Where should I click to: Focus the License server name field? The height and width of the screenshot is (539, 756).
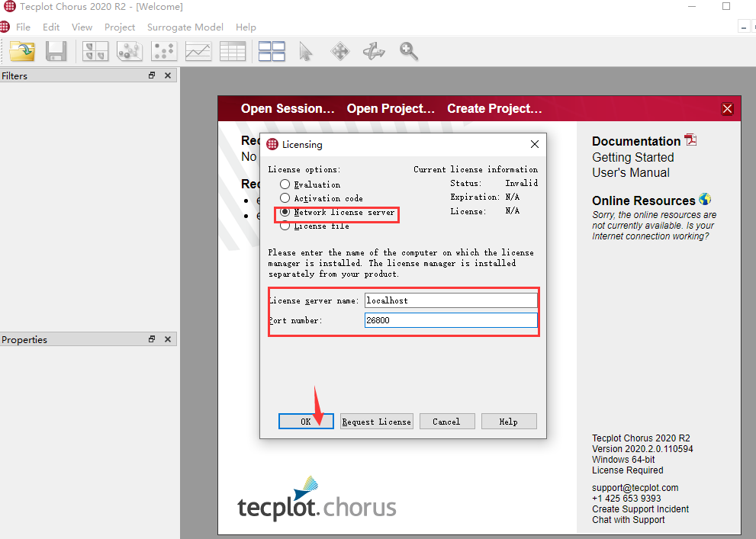[451, 300]
